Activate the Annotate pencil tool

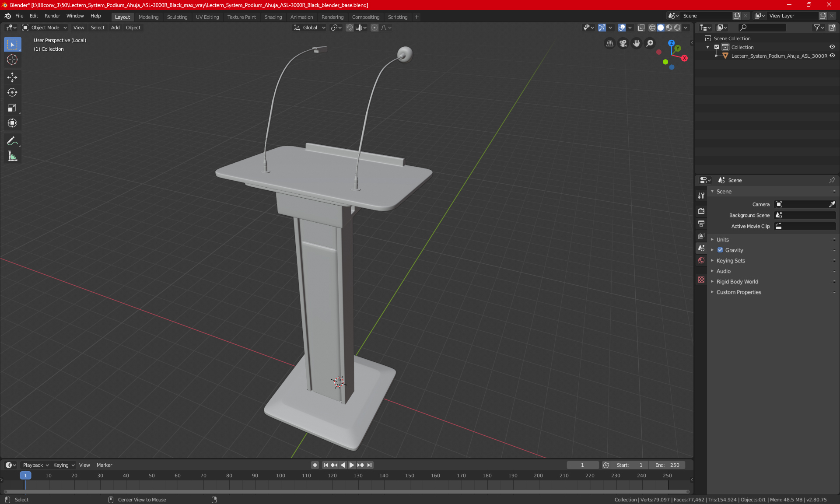(x=12, y=141)
